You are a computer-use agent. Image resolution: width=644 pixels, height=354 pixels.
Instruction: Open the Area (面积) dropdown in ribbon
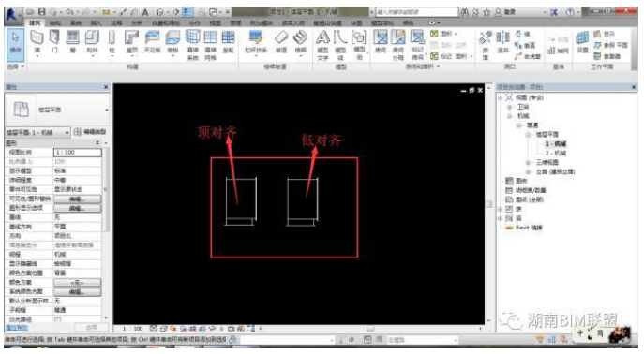tap(444, 34)
